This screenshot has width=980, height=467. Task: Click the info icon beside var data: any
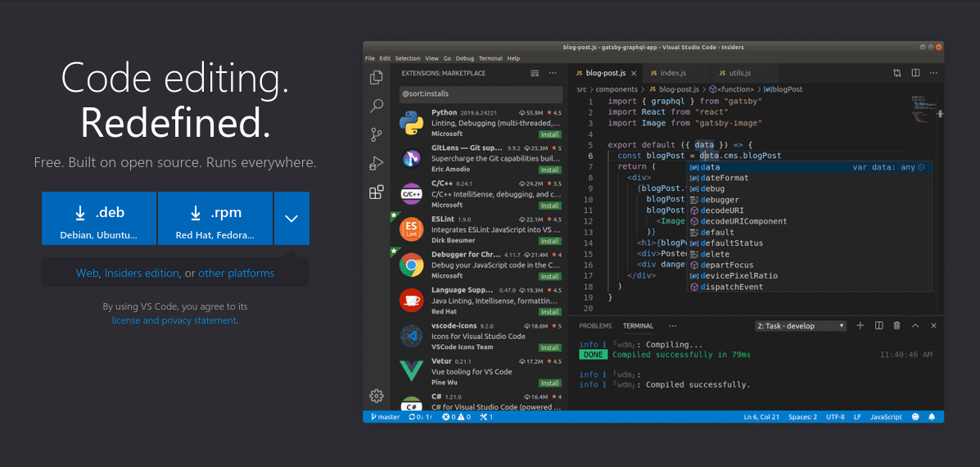tap(922, 167)
